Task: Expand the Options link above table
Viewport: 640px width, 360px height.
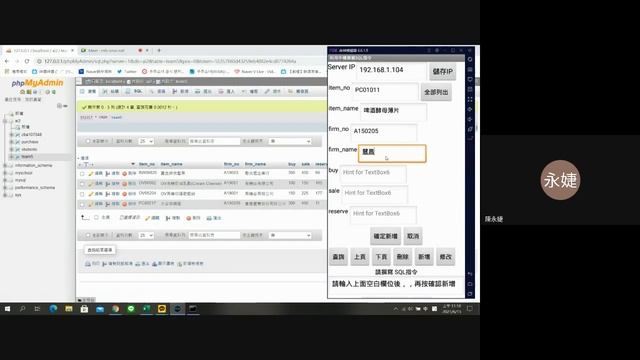Action: point(84,158)
